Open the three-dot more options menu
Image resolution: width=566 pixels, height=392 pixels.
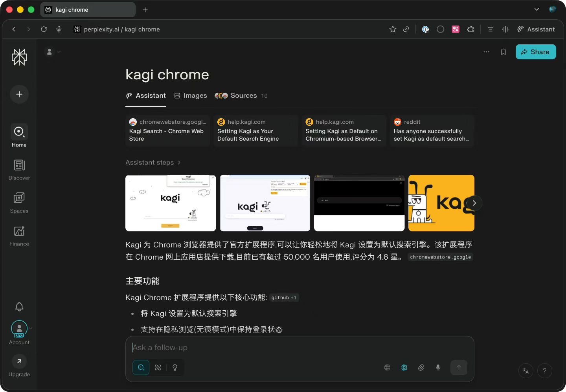[487, 52]
